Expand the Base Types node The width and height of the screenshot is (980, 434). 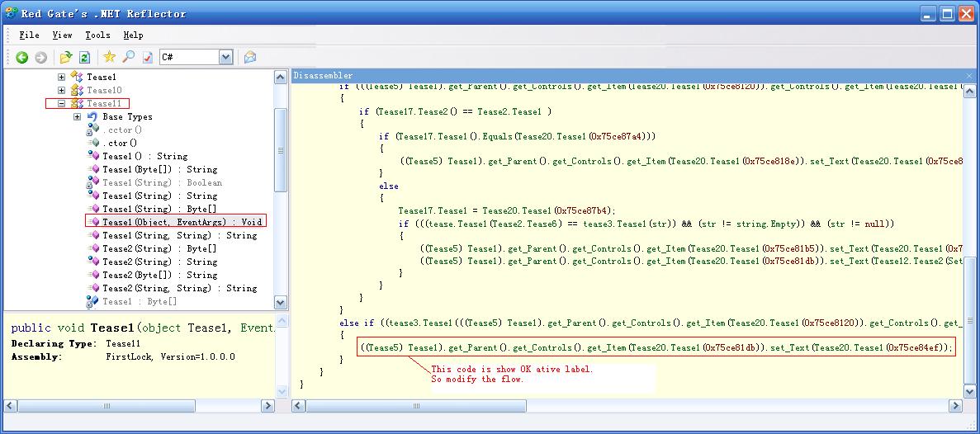77,117
